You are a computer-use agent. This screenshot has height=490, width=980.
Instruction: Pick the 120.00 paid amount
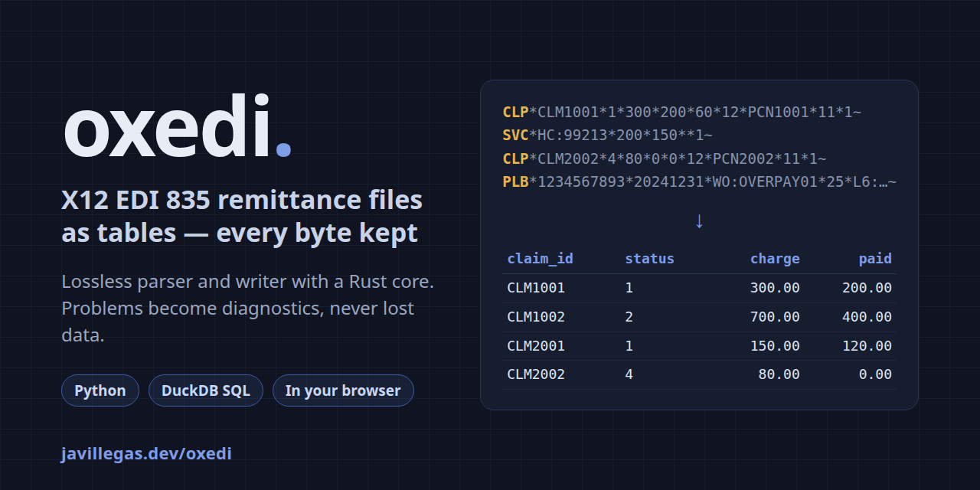click(x=867, y=346)
